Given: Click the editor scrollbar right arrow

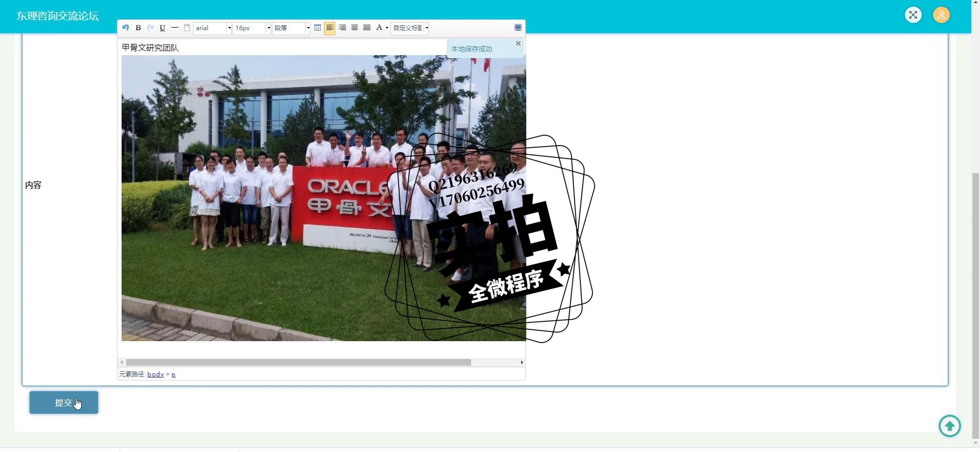Looking at the screenshot, I should [x=522, y=362].
